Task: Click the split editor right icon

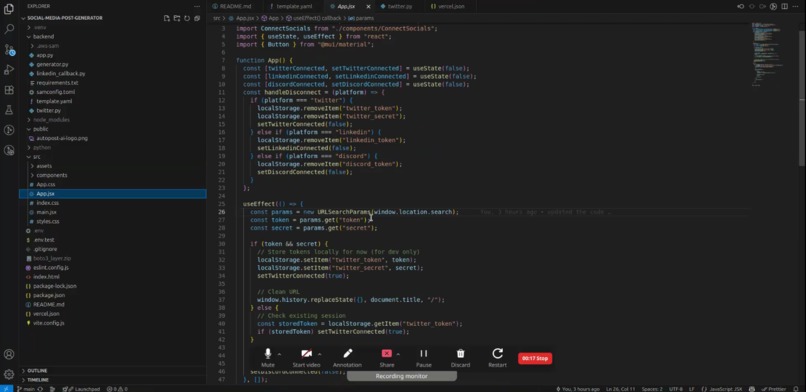Action: (784, 6)
